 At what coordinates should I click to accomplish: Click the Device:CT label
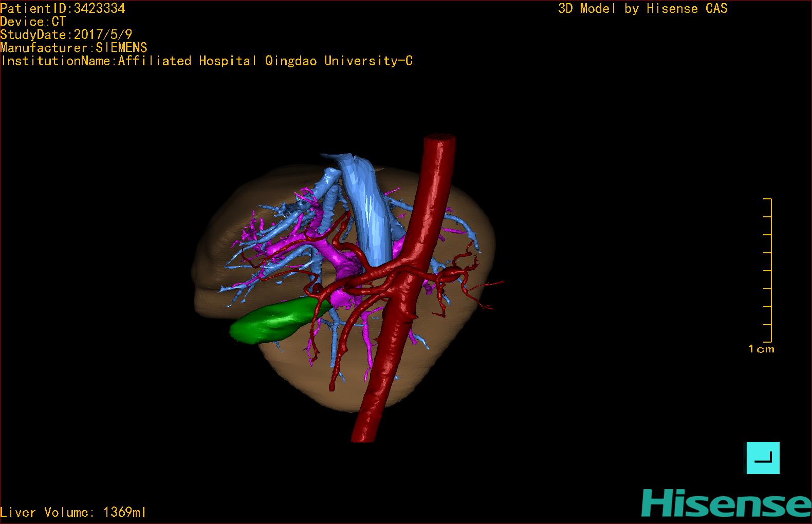(x=33, y=22)
